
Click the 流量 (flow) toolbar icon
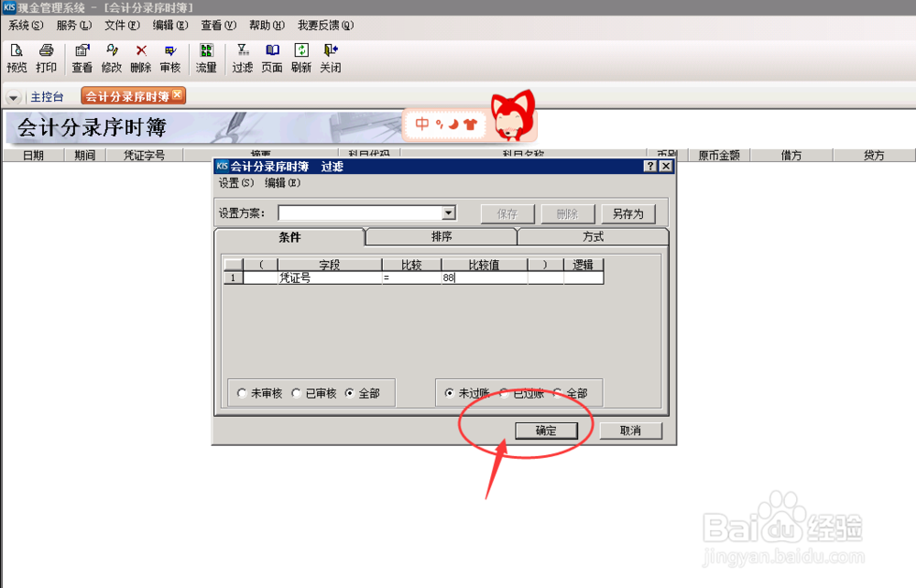pyautogui.click(x=205, y=59)
